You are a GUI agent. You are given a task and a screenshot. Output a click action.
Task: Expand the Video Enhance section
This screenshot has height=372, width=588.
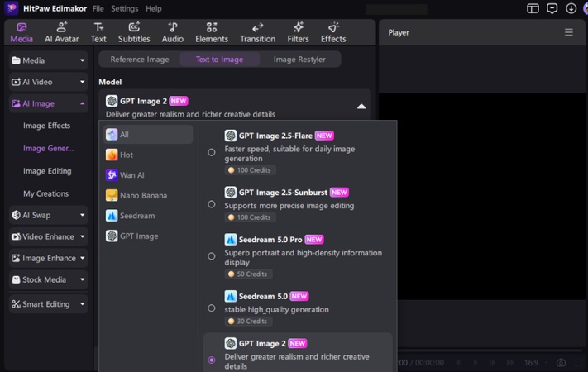[49, 236]
